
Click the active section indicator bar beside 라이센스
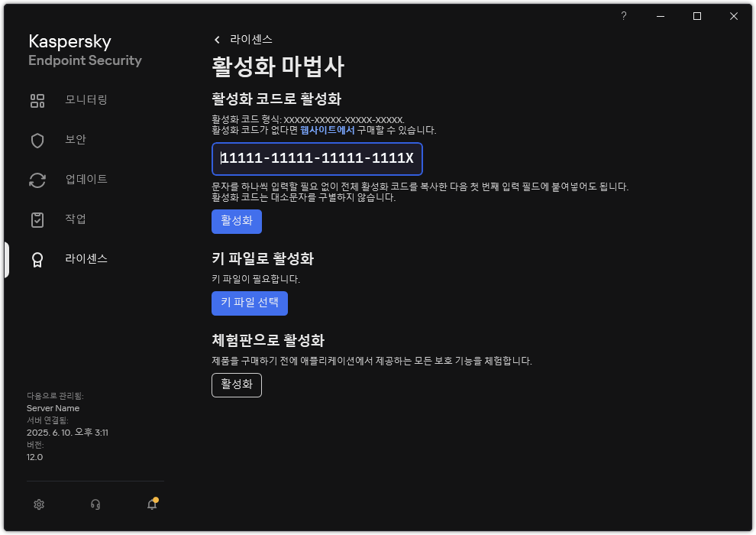click(5, 259)
